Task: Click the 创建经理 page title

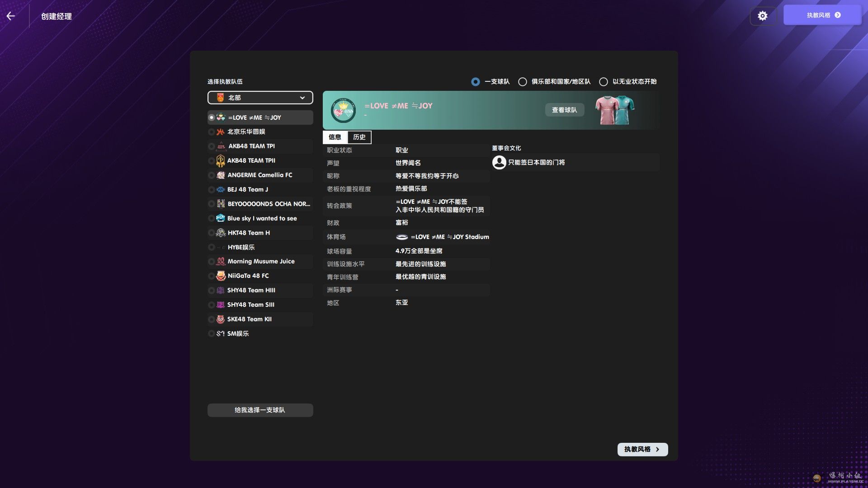Action: pyautogui.click(x=57, y=17)
